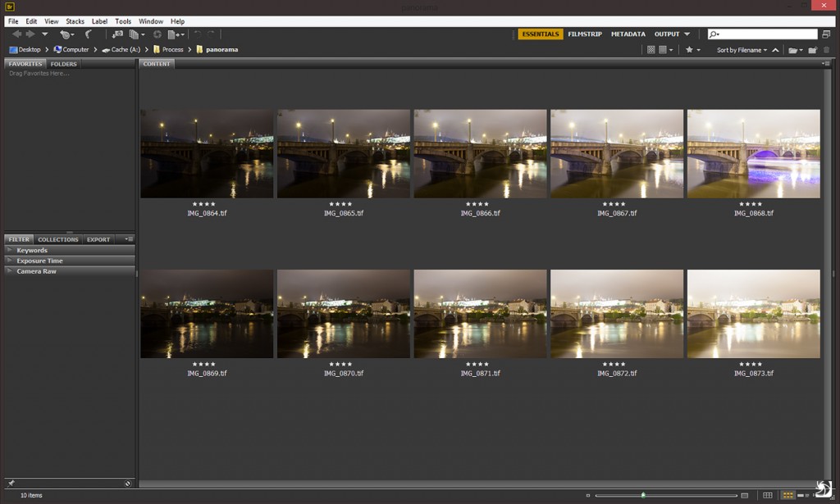
Task: Click the Back navigation arrow
Action: point(16,34)
